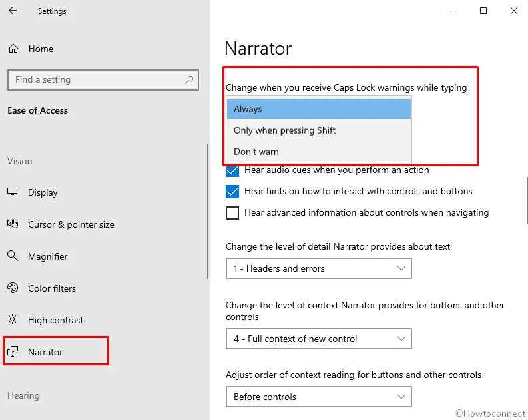Open the Headers and errors dropdown
Viewport: 528px width, 420px height.
point(318,268)
